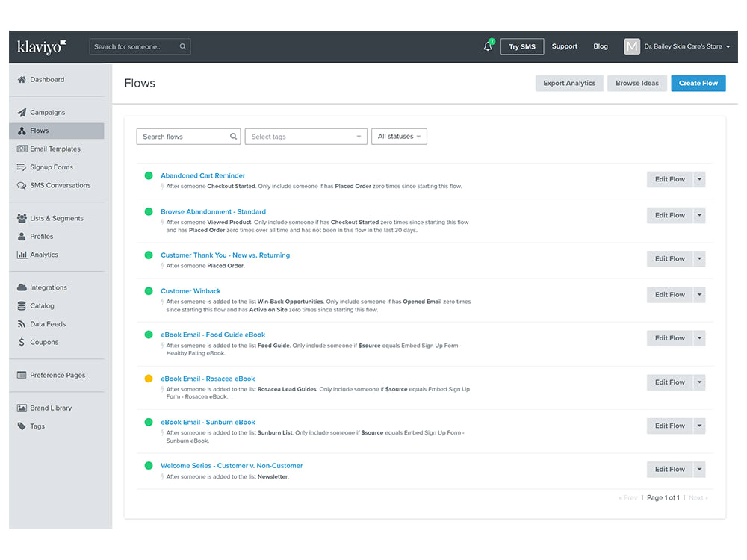Open Campaigns from the sidebar
This screenshot has height=560, width=747.
pyautogui.click(x=46, y=112)
